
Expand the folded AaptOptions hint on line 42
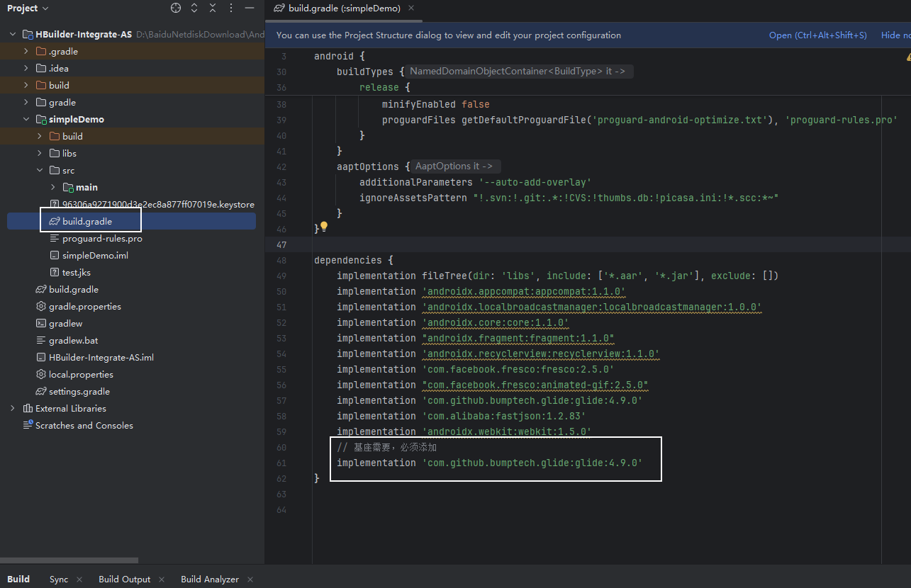457,166
